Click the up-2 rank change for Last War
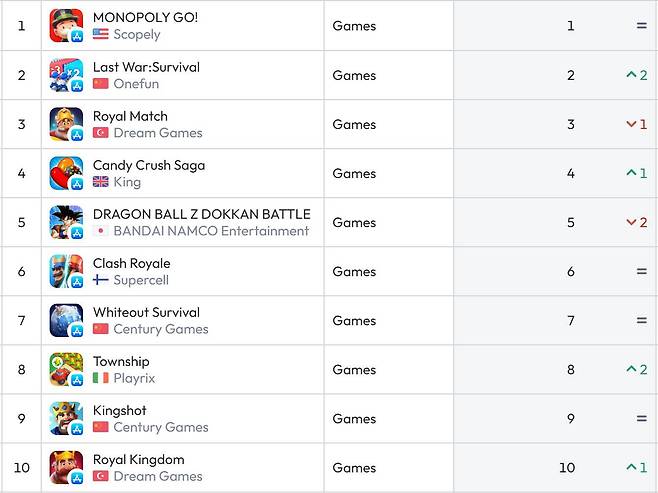658x493 pixels. [x=637, y=75]
